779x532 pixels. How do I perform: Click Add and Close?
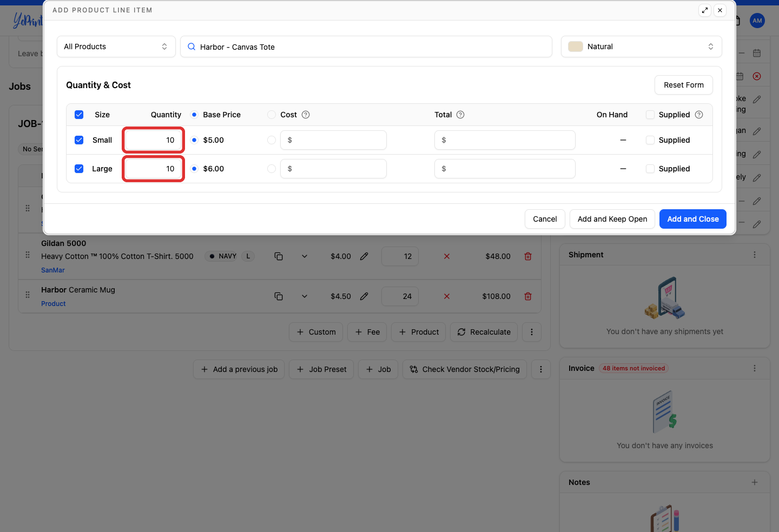[x=693, y=219]
